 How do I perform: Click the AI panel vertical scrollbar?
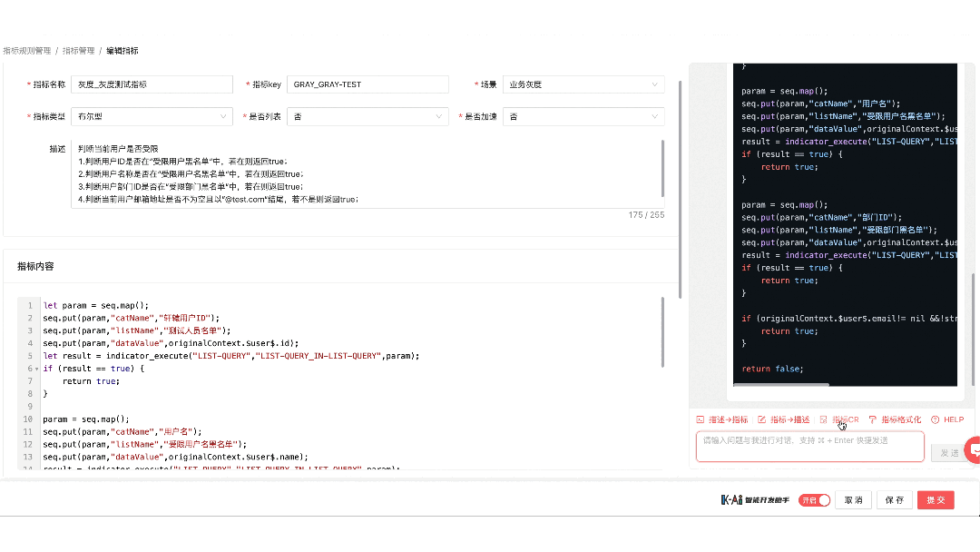(x=973, y=328)
